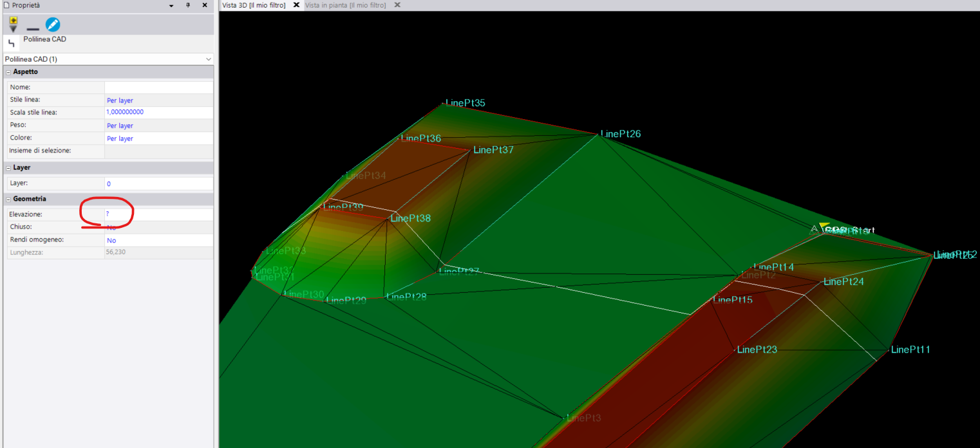This screenshot has height=448, width=980.
Task: Toggle the Chiuso value field
Action: [158, 227]
